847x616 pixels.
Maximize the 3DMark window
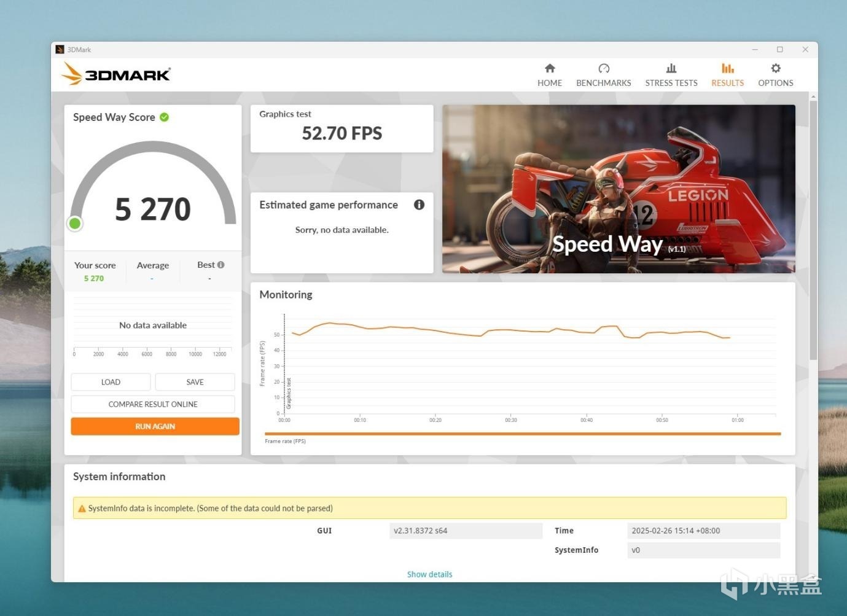780,50
